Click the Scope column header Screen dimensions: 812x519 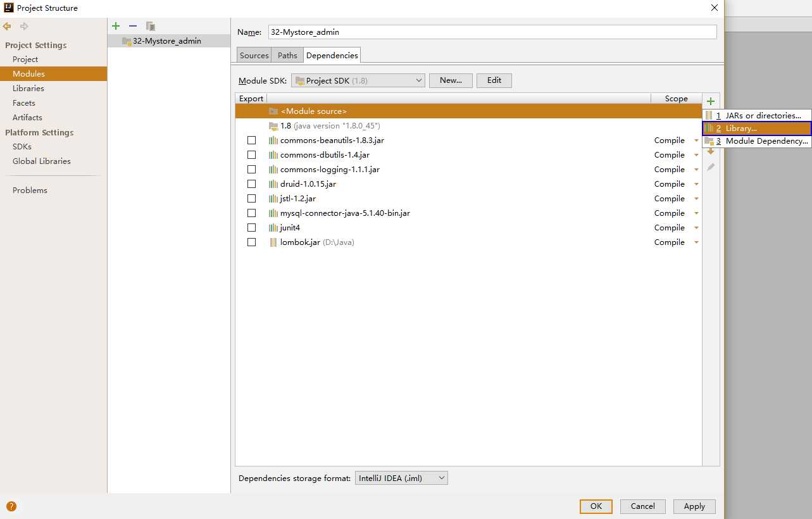677,99
